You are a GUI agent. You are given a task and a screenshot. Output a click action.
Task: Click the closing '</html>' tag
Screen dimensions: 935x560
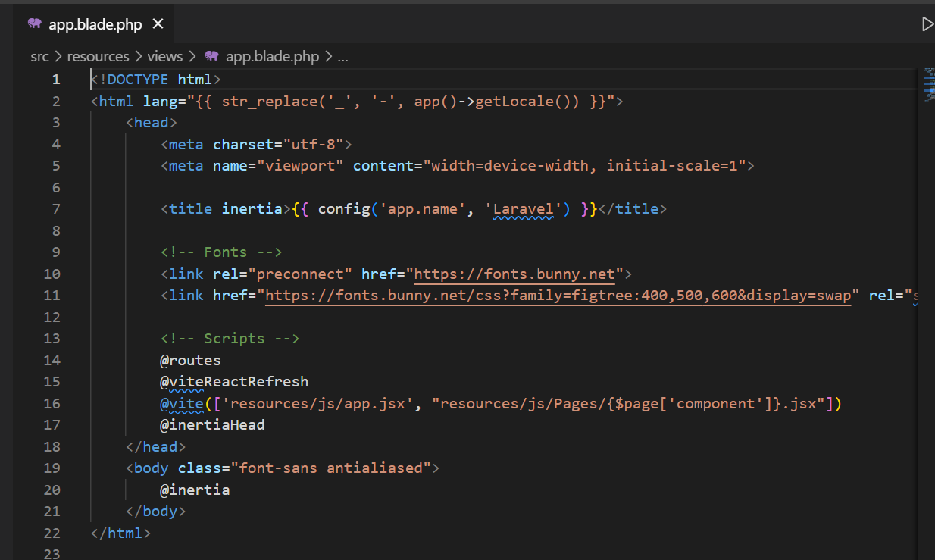coord(120,533)
